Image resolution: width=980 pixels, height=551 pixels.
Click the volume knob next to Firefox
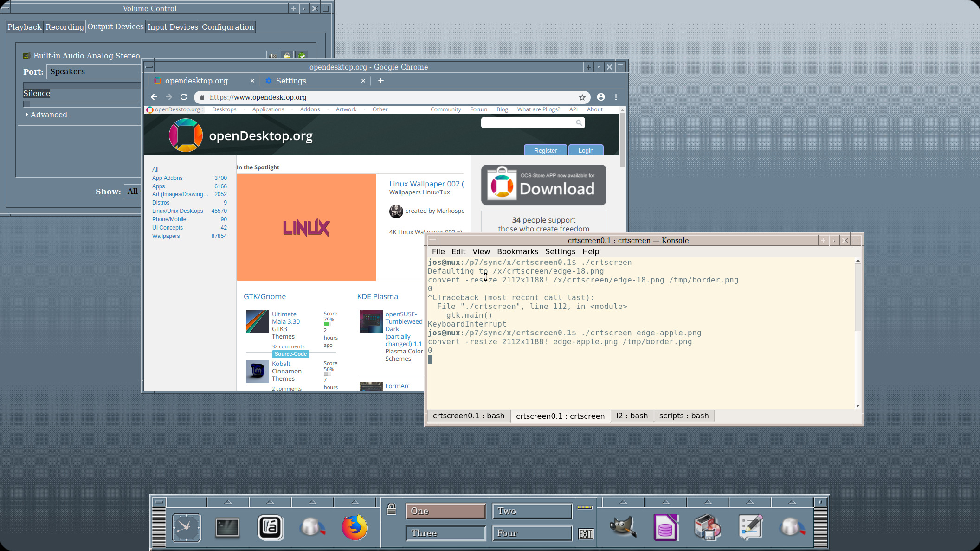pos(312,527)
